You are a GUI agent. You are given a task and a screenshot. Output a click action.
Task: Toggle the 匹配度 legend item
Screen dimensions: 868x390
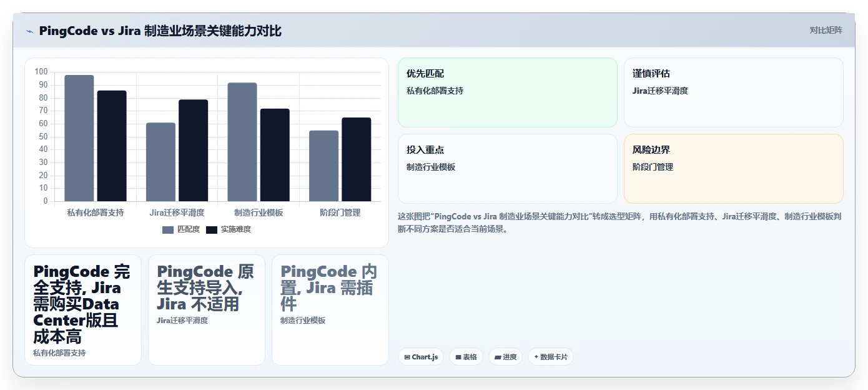click(x=181, y=229)
